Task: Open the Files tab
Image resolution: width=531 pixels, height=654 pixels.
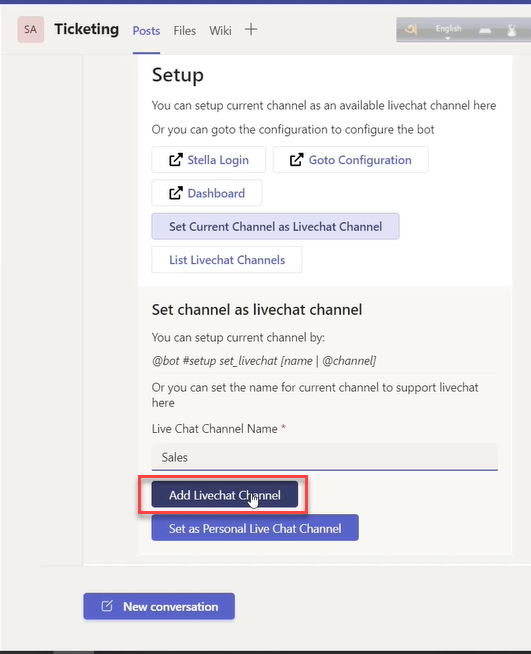Action: pos(184,31)
